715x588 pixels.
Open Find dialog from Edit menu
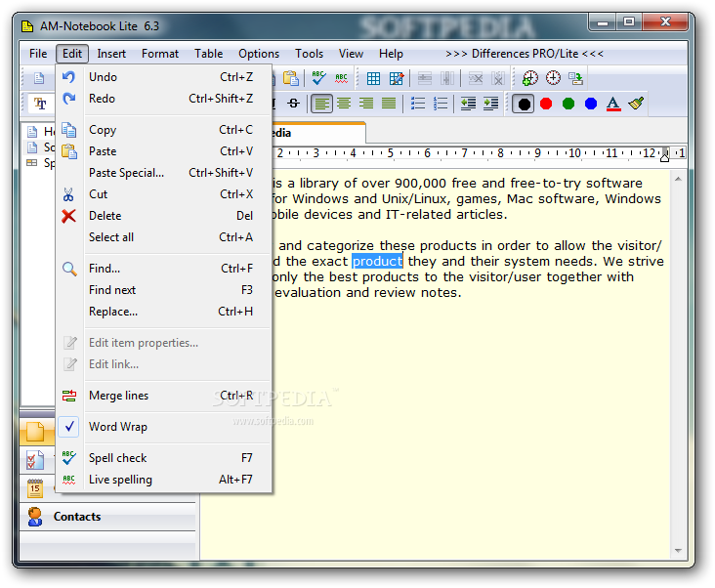point(164,269)
